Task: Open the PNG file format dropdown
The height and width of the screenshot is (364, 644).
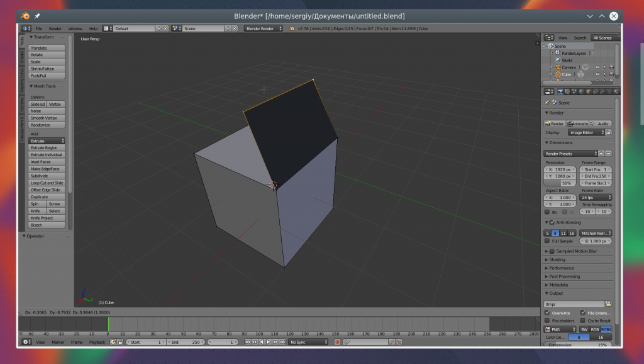Action: 560,329
